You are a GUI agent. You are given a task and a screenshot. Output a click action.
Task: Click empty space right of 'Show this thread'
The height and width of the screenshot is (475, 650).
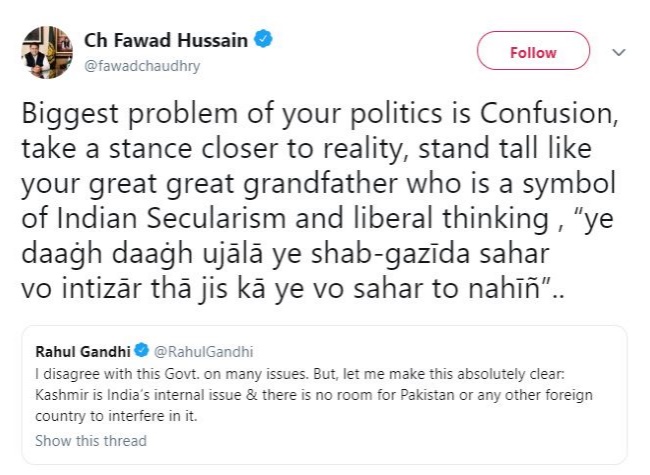coord(400,441)
